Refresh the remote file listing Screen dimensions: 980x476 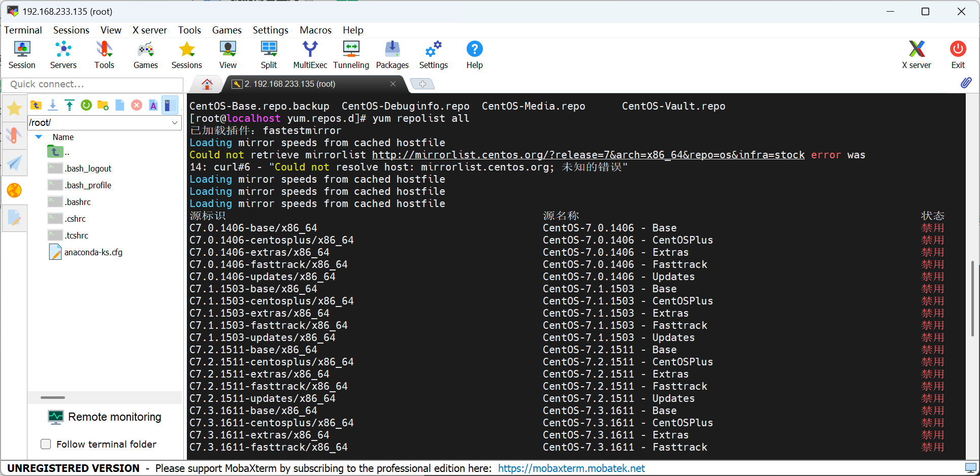pos(86,105)
